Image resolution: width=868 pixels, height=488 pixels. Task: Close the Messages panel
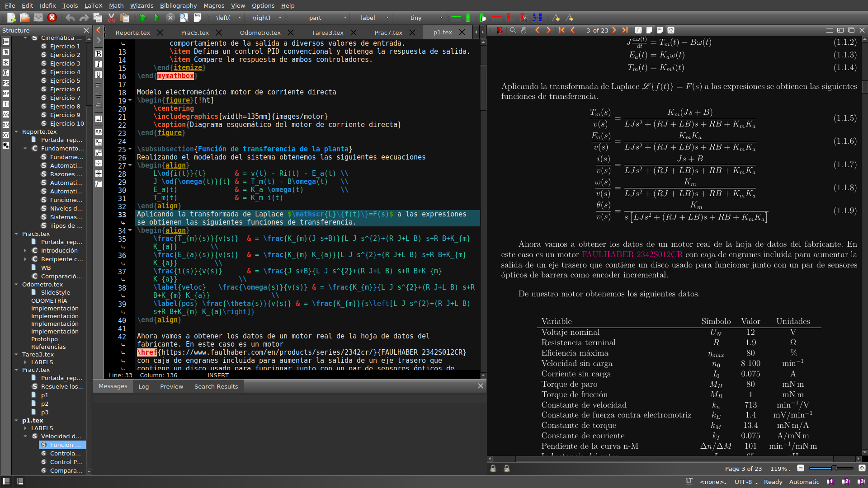pyautogui.click(x=481, y=386)
